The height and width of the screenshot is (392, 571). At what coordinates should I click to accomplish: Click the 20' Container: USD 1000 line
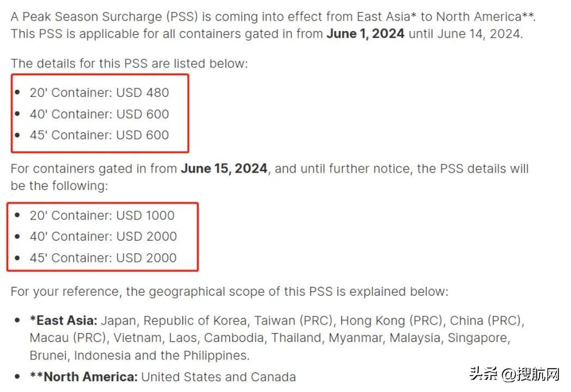click(102, 215)
